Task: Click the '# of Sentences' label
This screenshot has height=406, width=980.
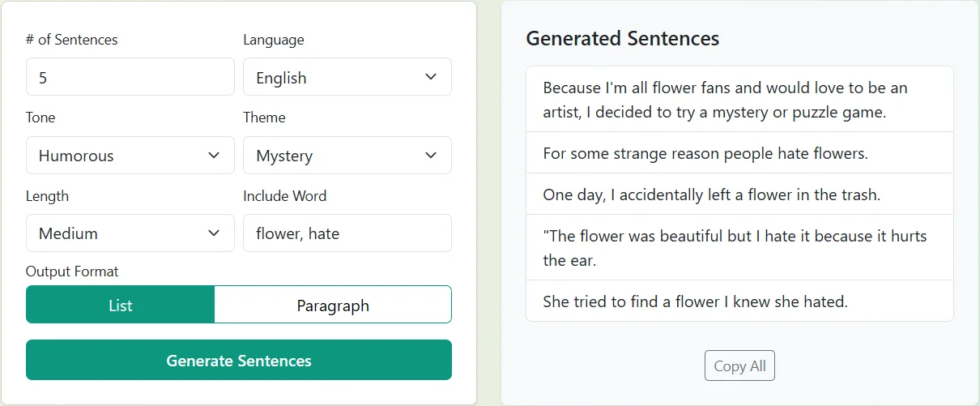Action: pyautogui.click(x=71, y=40)
